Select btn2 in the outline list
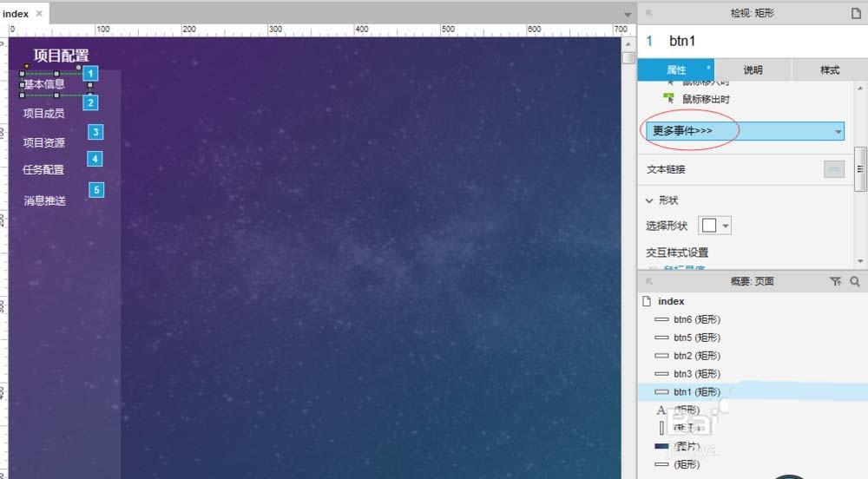Image resolution: width=868 pixels, height=479 pixels. coord(696,356)
